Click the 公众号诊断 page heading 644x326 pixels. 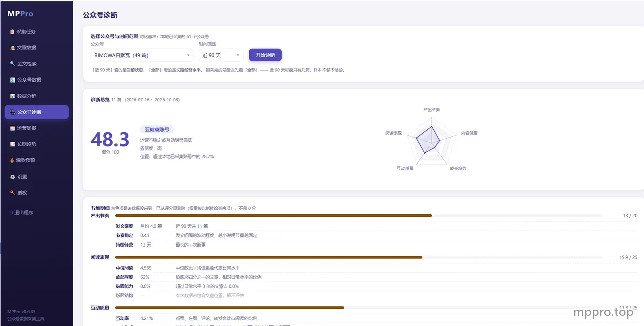tap(100, 15)
